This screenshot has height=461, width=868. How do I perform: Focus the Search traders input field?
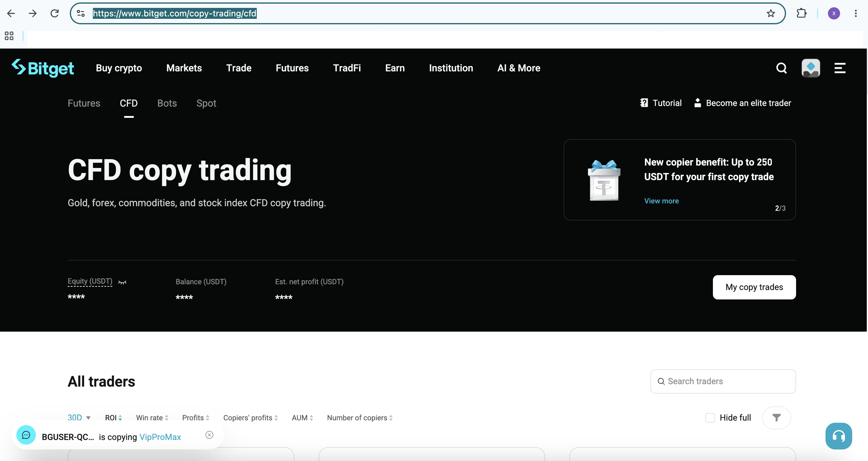pyautogui.click(x=723, y=381)
